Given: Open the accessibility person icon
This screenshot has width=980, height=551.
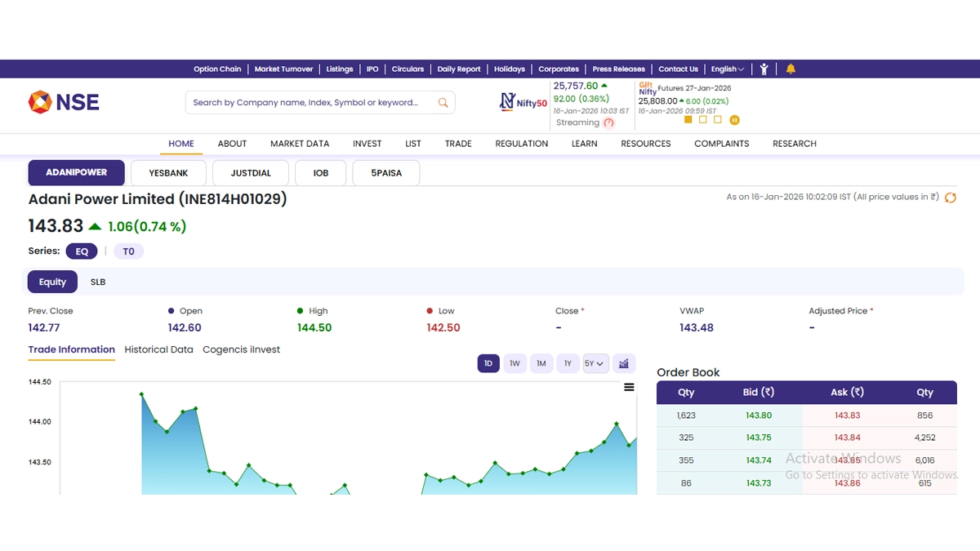Looking at the screenshot, I should coord(764,69).
